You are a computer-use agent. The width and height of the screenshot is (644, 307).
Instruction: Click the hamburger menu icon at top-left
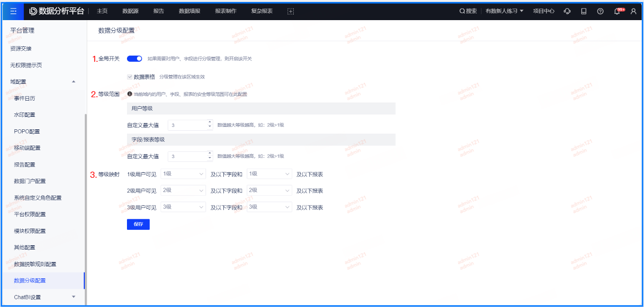[x=13, y=11]
